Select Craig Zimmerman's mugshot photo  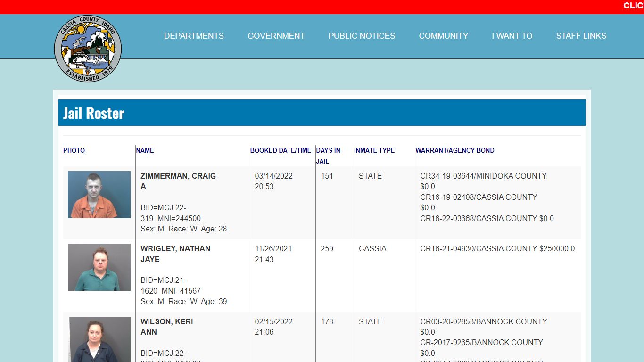(99, 195)
